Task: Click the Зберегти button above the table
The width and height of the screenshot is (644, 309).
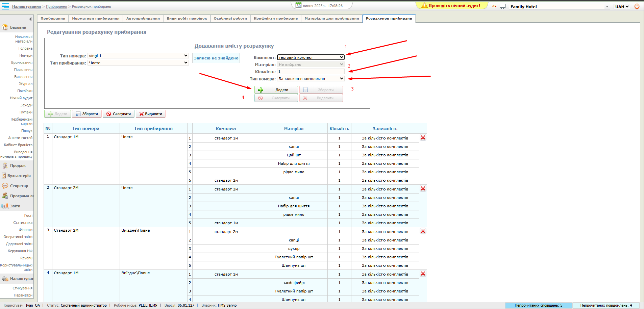Action: pyautogui.click(x=87, y=114)
